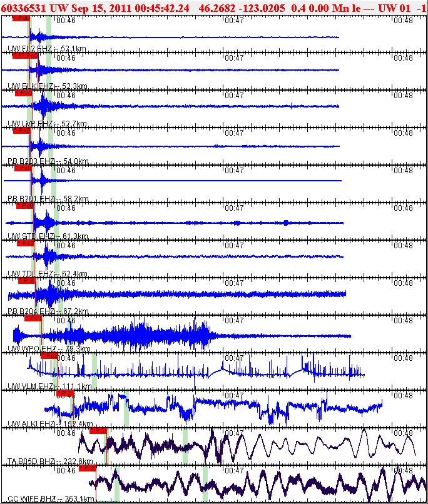This screenshot has height=504, width=428.
Task: Click the F* Pc0 pick flag on the ELK trace
Action: pos(25,56)
